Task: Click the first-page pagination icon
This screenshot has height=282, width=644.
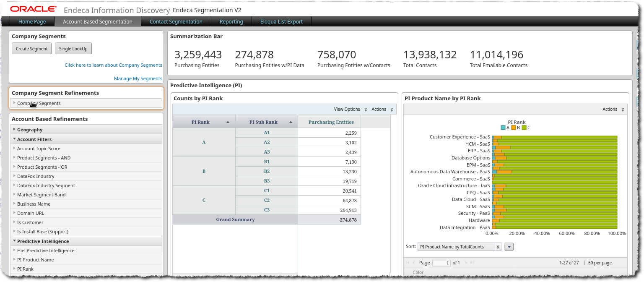Action: point(407,262)
